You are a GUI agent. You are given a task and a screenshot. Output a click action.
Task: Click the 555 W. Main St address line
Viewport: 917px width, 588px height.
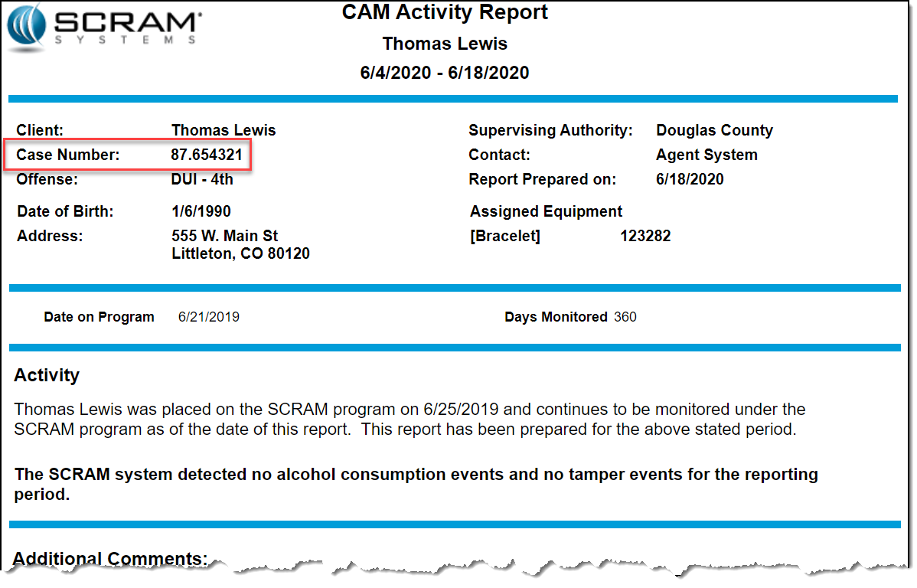pyautogui.click(x=224, y=236)
